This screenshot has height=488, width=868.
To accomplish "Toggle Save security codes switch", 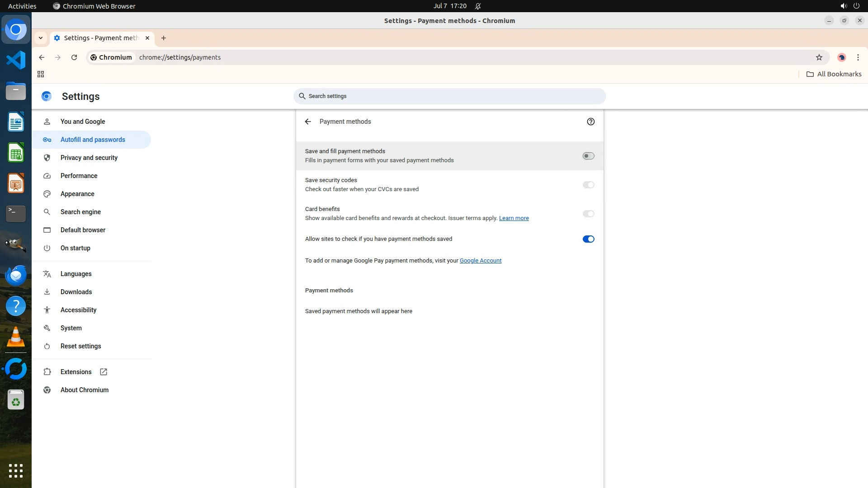I will [x=588, y=185].
